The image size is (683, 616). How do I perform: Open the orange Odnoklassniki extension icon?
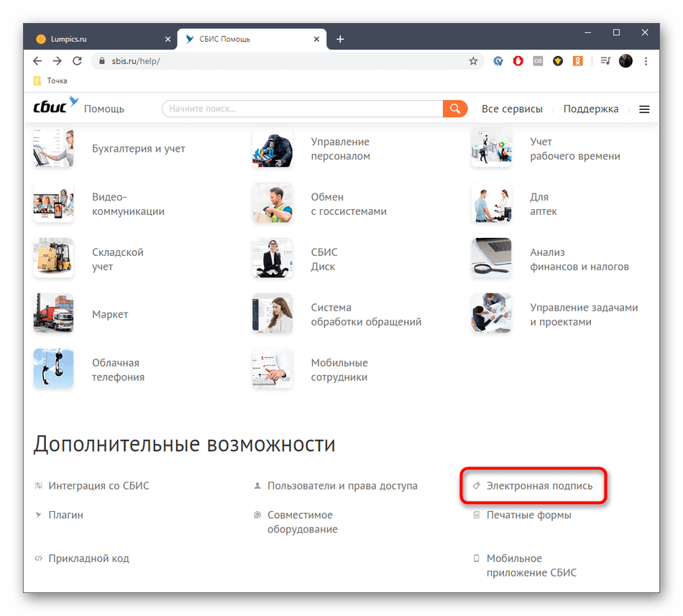point(577,61)
